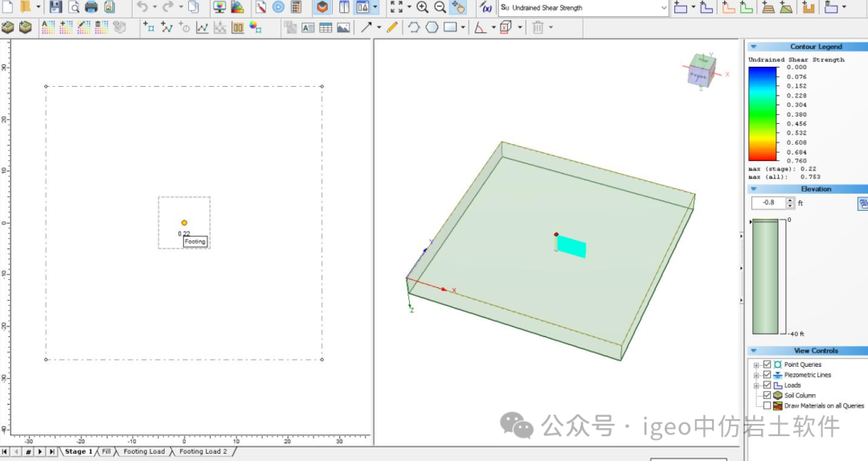Expand the Piezometric Lines tree node
This screenshot has width=868, height=461.
click(x=756, y=375)
